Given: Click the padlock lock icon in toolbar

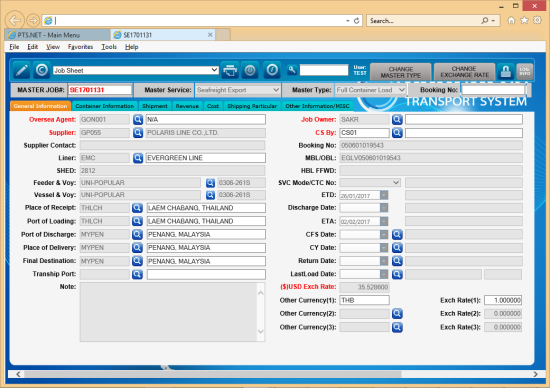Looking at the screenshot, I should [x=505, y=71].
